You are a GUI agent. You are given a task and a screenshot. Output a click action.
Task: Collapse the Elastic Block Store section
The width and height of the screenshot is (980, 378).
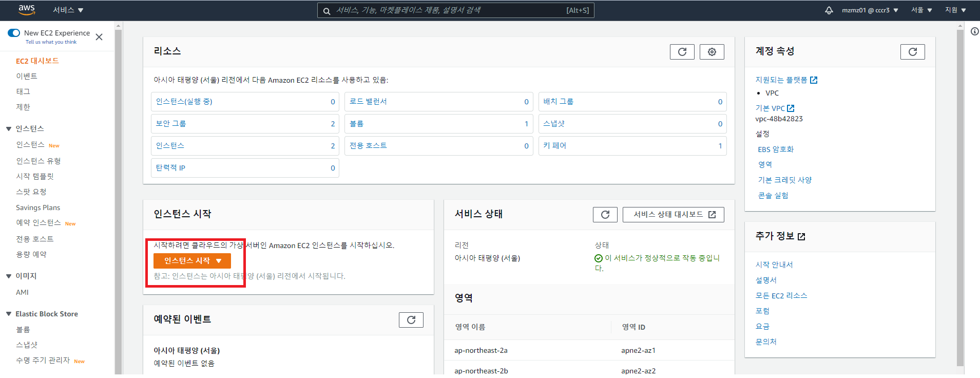9,314
